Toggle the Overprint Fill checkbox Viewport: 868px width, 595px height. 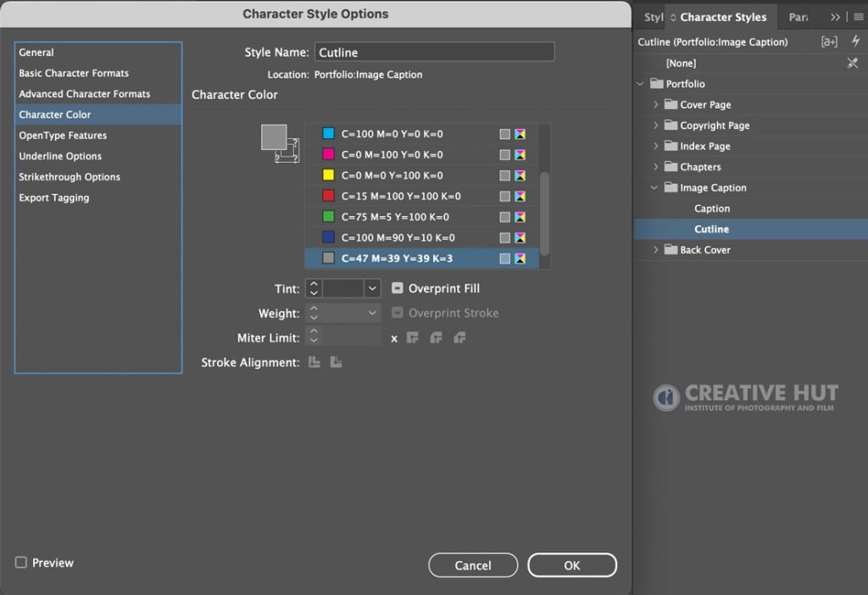pos(397,288)
